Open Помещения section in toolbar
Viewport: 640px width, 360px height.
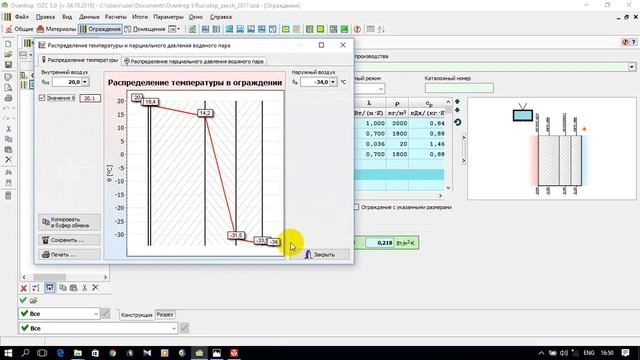(144, 29)
